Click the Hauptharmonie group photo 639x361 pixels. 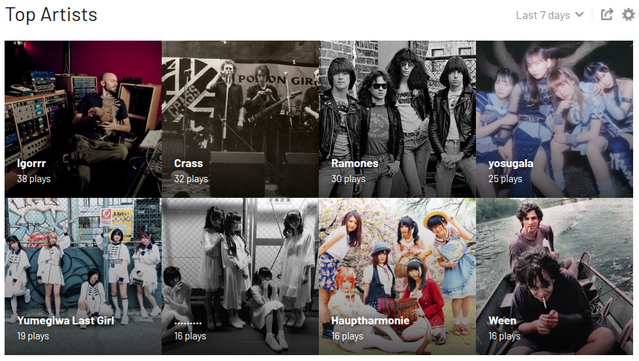click(x=397, y=276)
